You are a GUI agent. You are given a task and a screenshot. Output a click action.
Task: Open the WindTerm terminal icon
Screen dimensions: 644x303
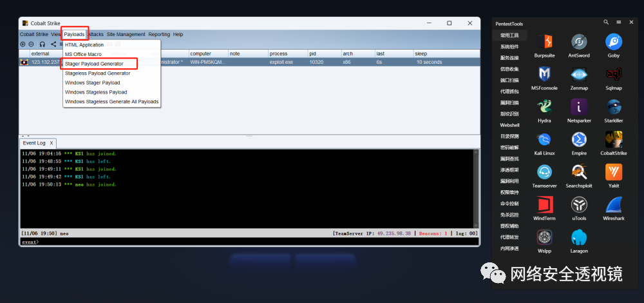[x=544, y=204]
